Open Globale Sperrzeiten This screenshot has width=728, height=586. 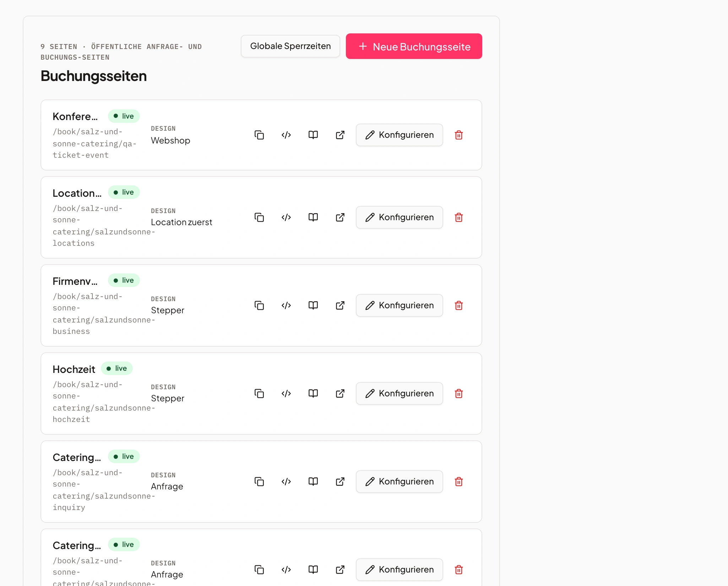290,46
